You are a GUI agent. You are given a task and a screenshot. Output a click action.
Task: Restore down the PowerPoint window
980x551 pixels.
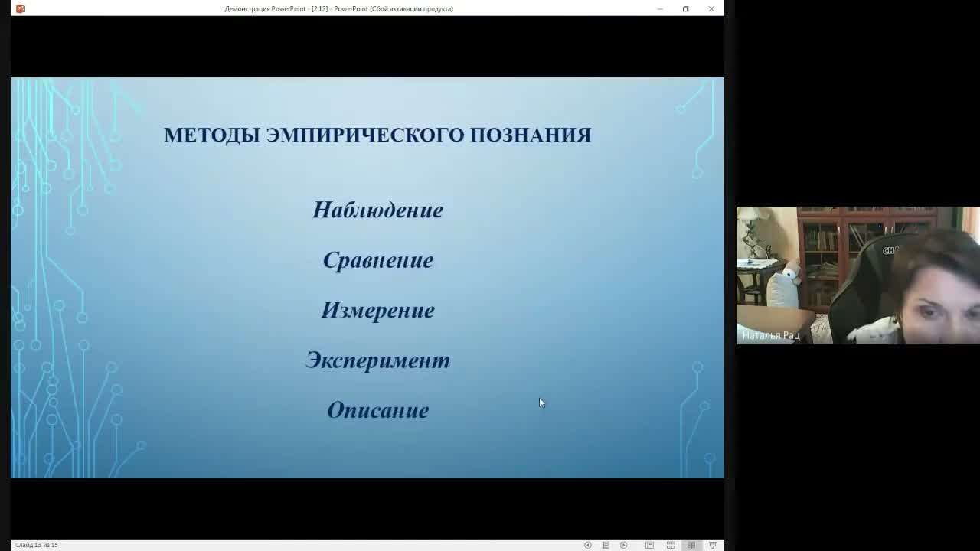click(x=685, y=8)
